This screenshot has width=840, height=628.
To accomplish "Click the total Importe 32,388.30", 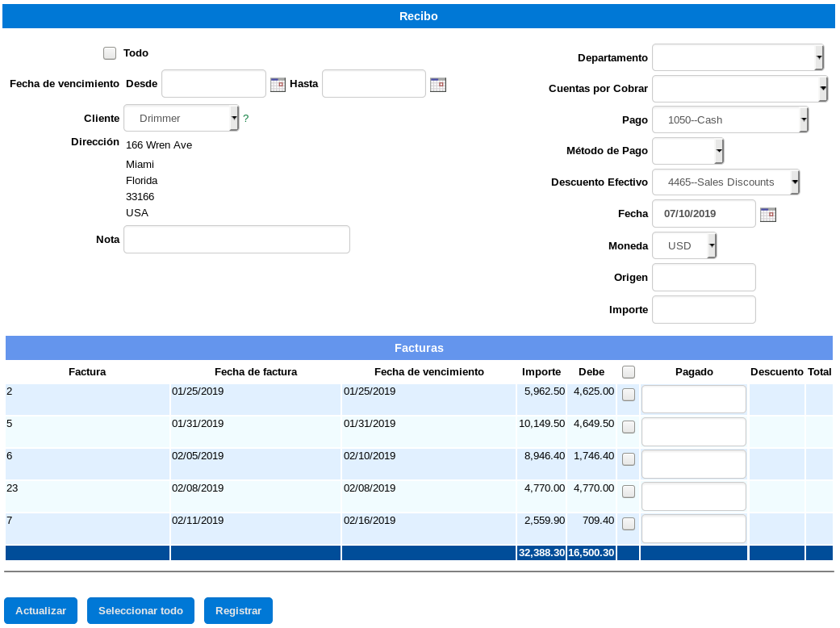I will (x=541, y=552).
